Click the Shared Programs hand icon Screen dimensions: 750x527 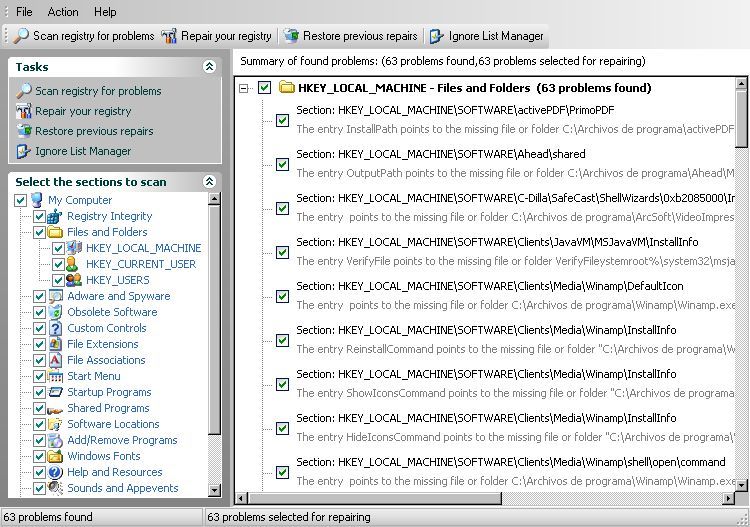(55, 409)
